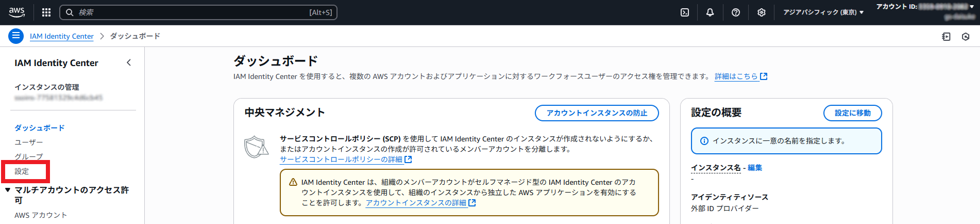The image size is (980, 224).
Task: Click the インスタンス名 label
Action: (x=716, y=168)
